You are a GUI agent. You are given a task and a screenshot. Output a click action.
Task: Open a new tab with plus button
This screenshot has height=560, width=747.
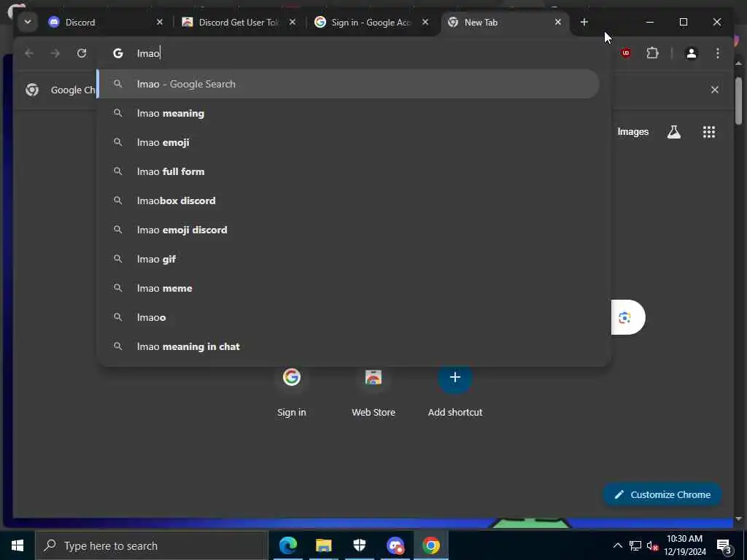pyautogui.click(x=584, y=22)
